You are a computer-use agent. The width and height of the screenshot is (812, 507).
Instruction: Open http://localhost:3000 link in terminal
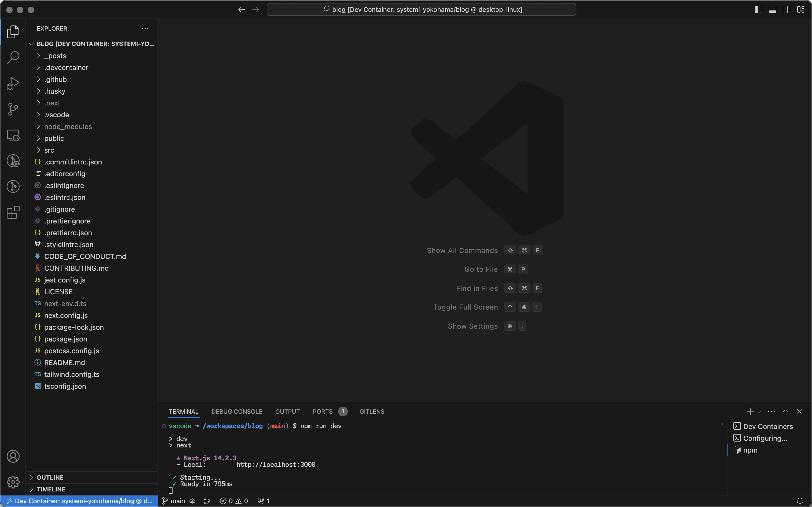(276, 464)
